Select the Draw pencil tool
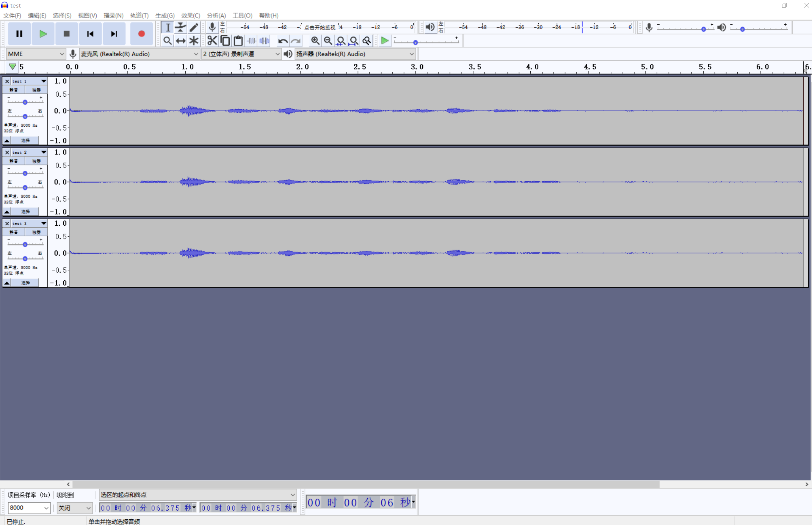The image size is (812, 525). (194, 27)
